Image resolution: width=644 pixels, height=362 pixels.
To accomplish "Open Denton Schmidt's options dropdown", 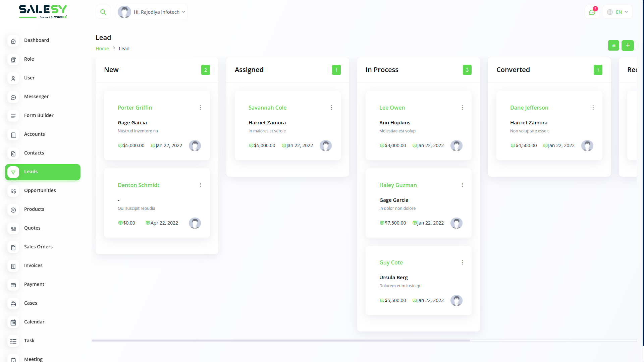I will click(x=201, y=185).
